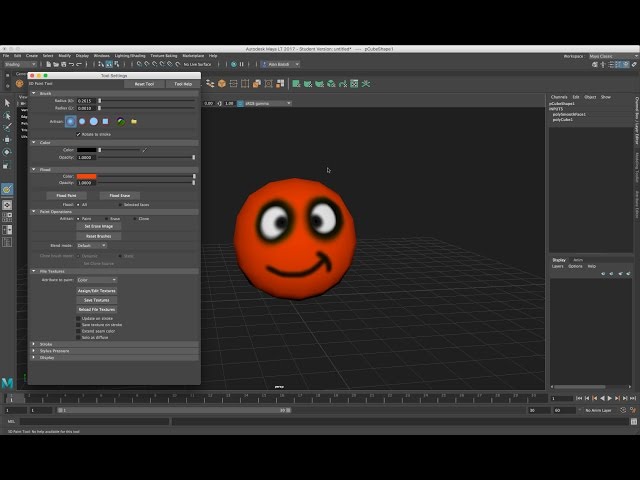Choose the Solid round brush profile icon
The width and height of the screenshot is (640, 480).
click(94, 121)
